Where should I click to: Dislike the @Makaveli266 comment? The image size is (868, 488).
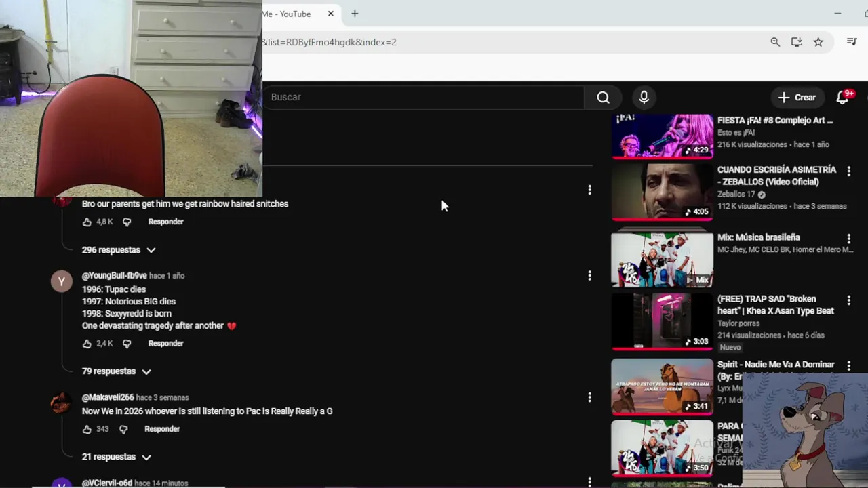(123, 429)
